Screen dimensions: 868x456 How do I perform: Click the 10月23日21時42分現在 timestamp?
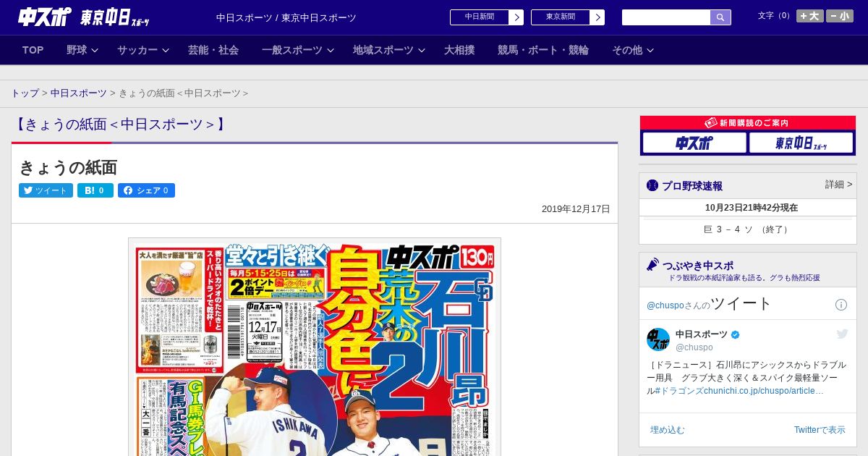[x=752, y=208]
